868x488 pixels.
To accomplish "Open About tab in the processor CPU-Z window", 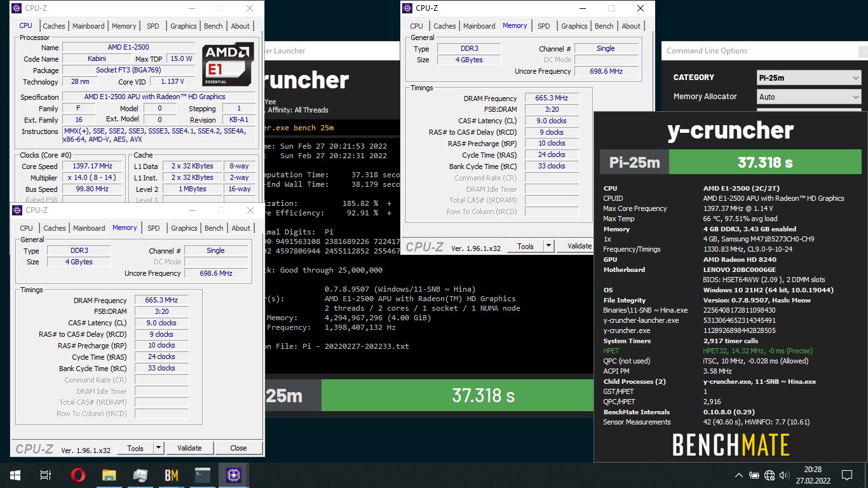I will coord(240,26).
